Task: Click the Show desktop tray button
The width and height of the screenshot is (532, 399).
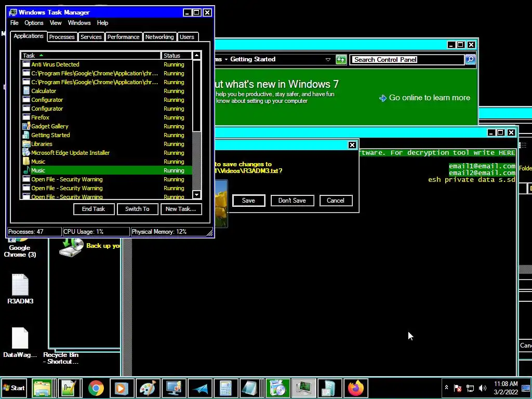Action: click(527, 388)
